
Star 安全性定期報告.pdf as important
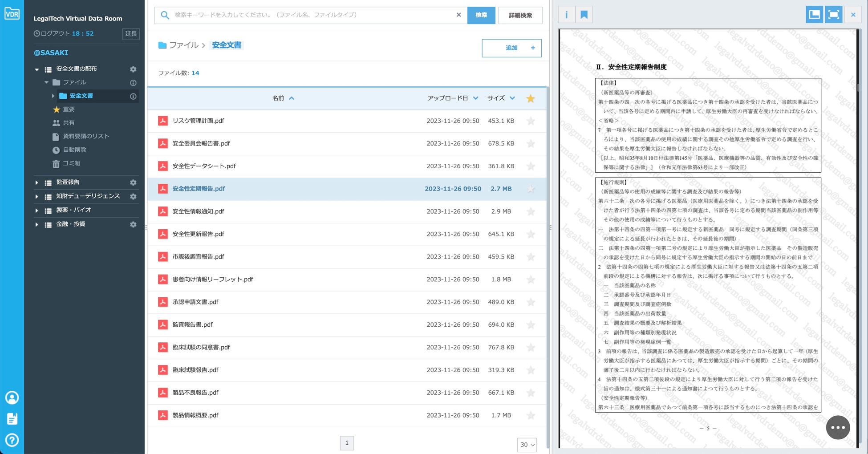[x=531, y=189]
